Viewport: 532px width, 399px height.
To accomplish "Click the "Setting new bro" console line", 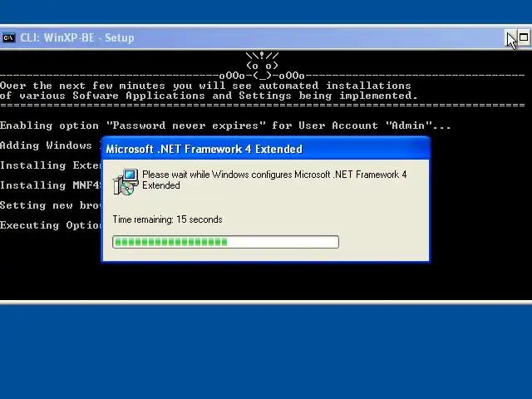I will coord(51,205).
